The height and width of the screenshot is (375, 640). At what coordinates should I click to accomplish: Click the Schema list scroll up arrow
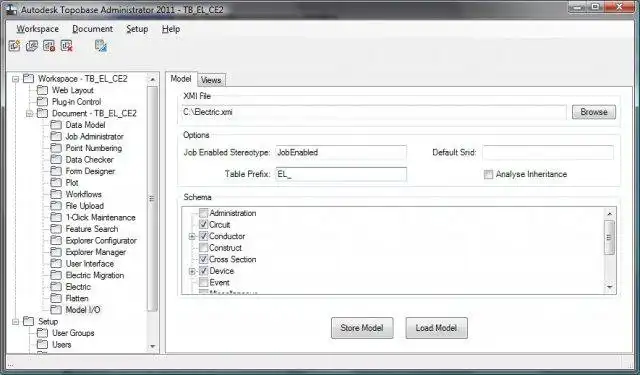(609, 214)
